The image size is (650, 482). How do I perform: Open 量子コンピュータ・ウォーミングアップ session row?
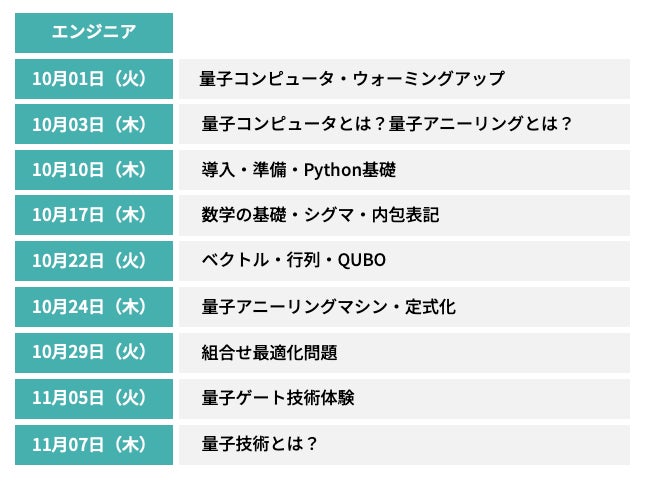405,79
